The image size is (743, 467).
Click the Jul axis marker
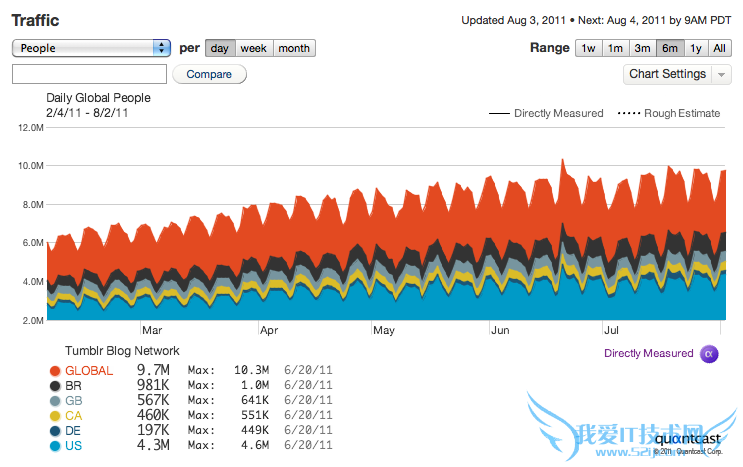pyautogui.click(x=611, y=330)
